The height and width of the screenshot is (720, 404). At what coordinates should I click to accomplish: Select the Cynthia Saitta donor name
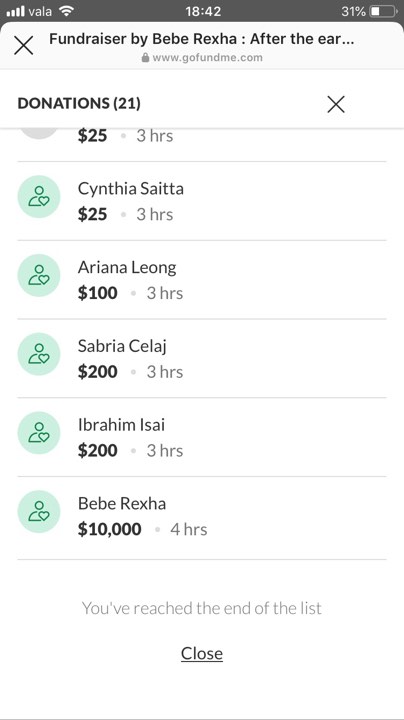click(131, 189)
